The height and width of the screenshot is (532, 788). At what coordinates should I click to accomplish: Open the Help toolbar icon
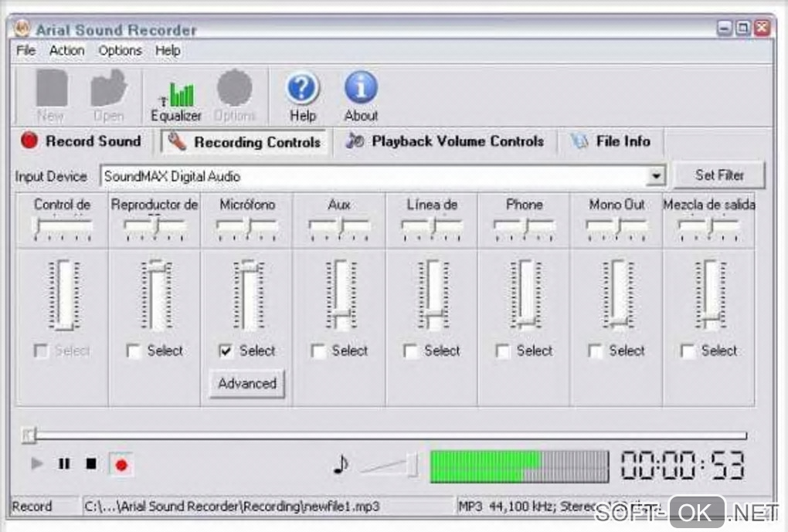pyautogui.click(x=303, y=97)
